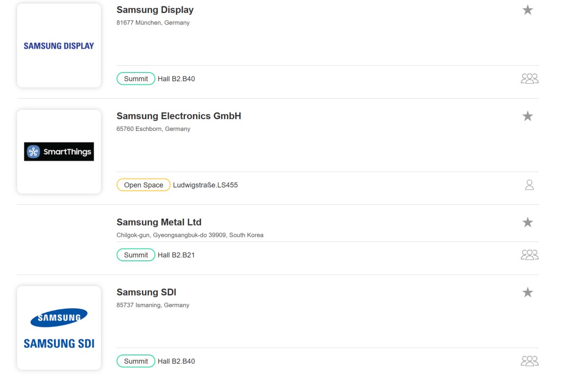This screenshot has height=376, width=588.
Task: Click the group icon for Samsung SDI
Action: click(x=529, y=361)
